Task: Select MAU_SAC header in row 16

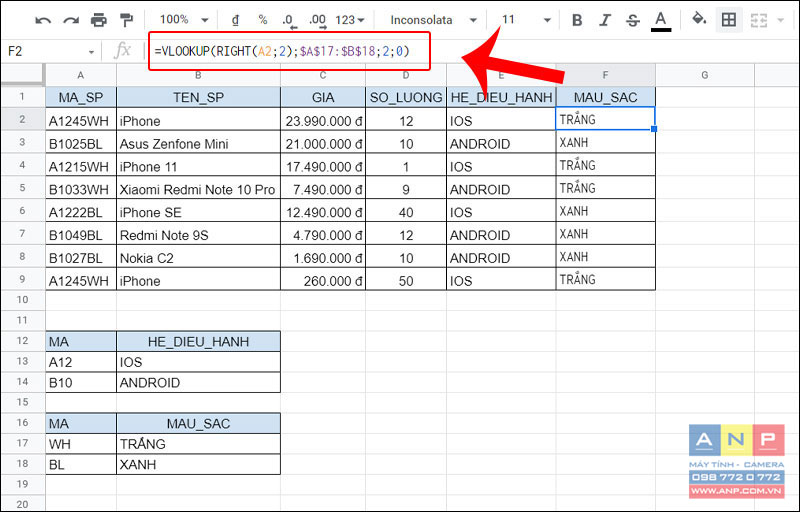Action: click(198, 423)
